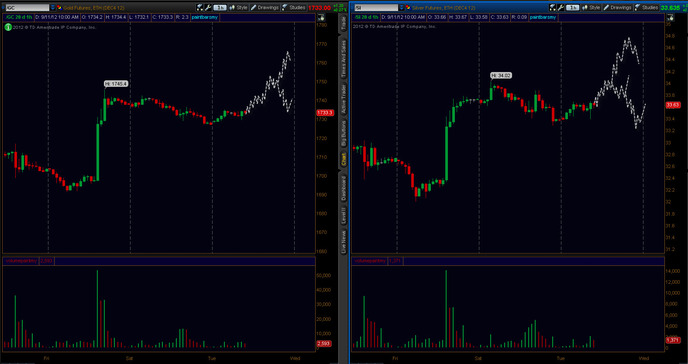Click the green info icon on gold chart
The image size is (688, 364).
pos(7,27)
